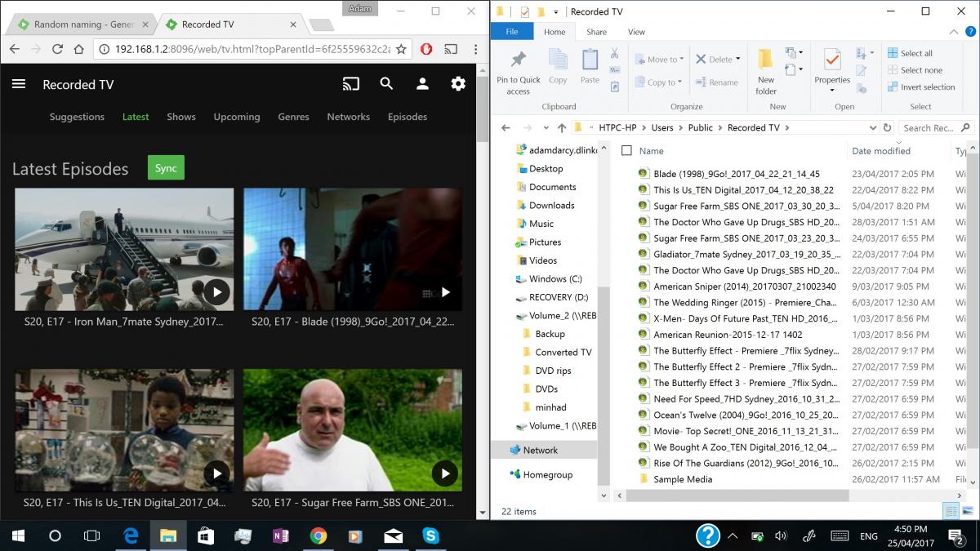The image size is (980, 551).
Task: Click the cast to device icon in Emby
Action: (351, 84)
